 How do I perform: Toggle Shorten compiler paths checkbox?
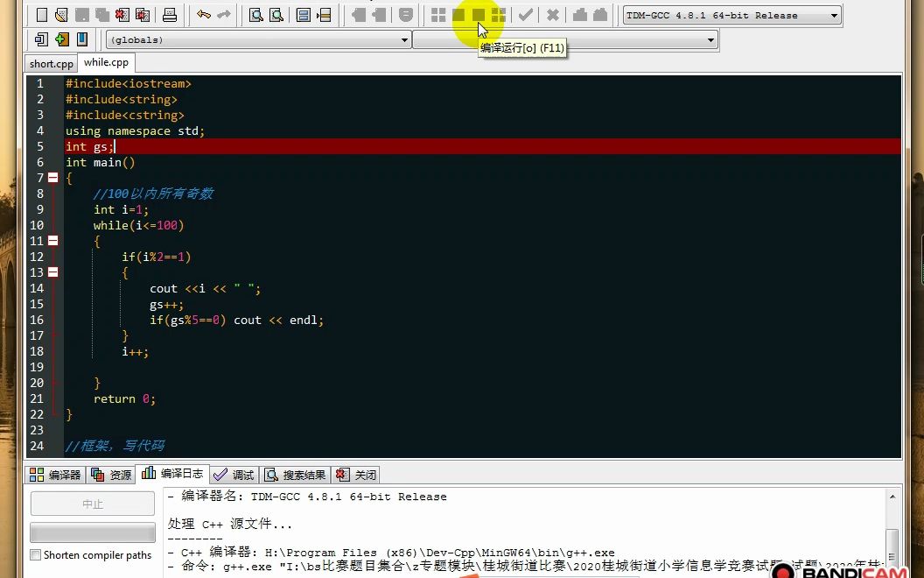35,555
